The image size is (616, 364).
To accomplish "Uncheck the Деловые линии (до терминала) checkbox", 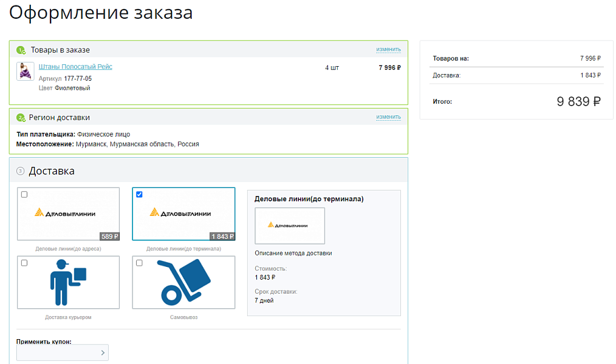I will point(139,195).
